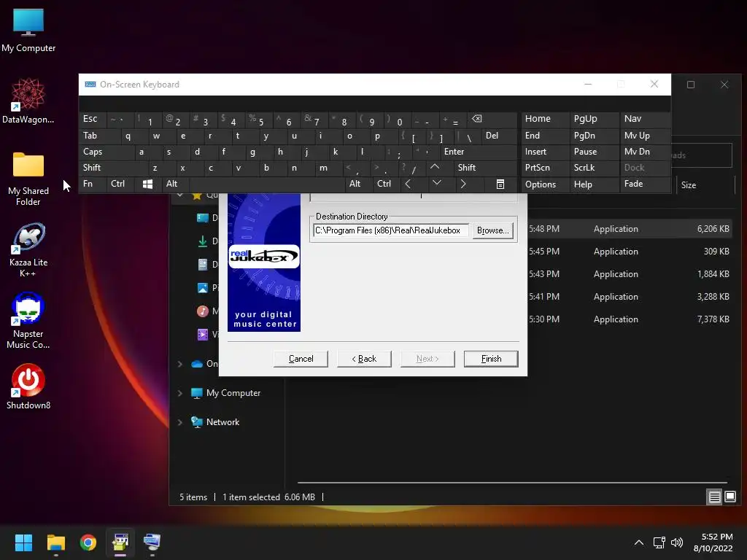
Task: Tap the backspace key on On-Screen Keyboard
Action: (492, 120)
